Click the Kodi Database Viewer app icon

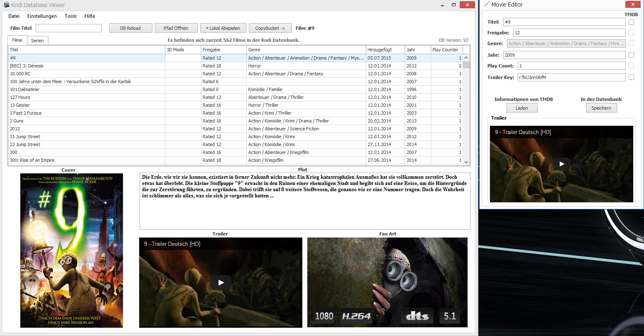click(x=7, y=5)
